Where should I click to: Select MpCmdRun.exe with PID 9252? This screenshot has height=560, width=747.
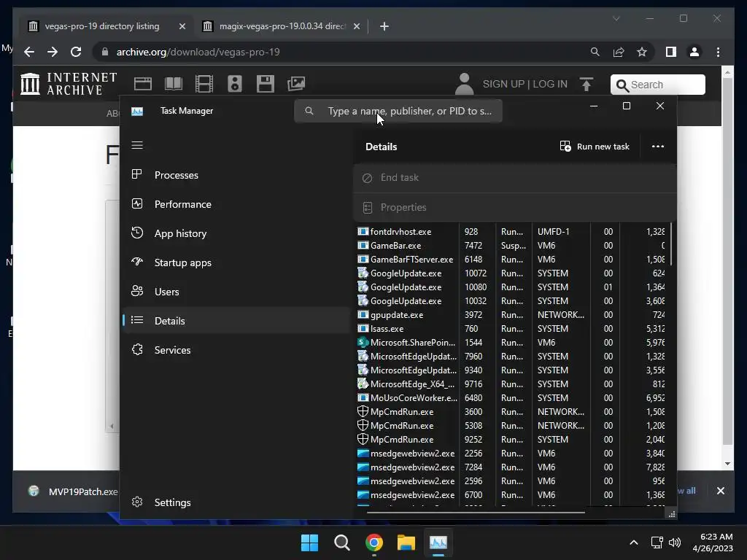click(x=511, y=439)
